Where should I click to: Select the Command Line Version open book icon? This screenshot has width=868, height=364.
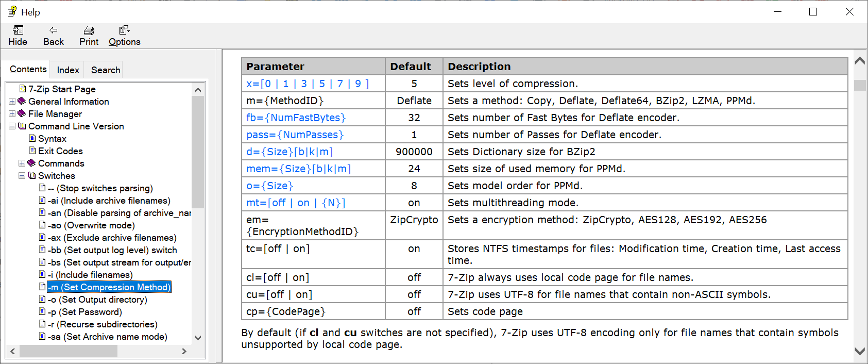click(22, 126)
